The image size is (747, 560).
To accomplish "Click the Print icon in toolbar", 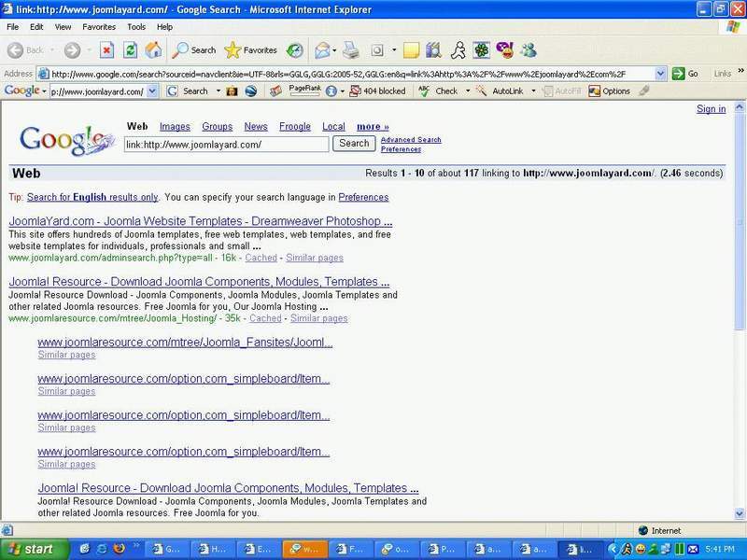I will click(350, 50).
